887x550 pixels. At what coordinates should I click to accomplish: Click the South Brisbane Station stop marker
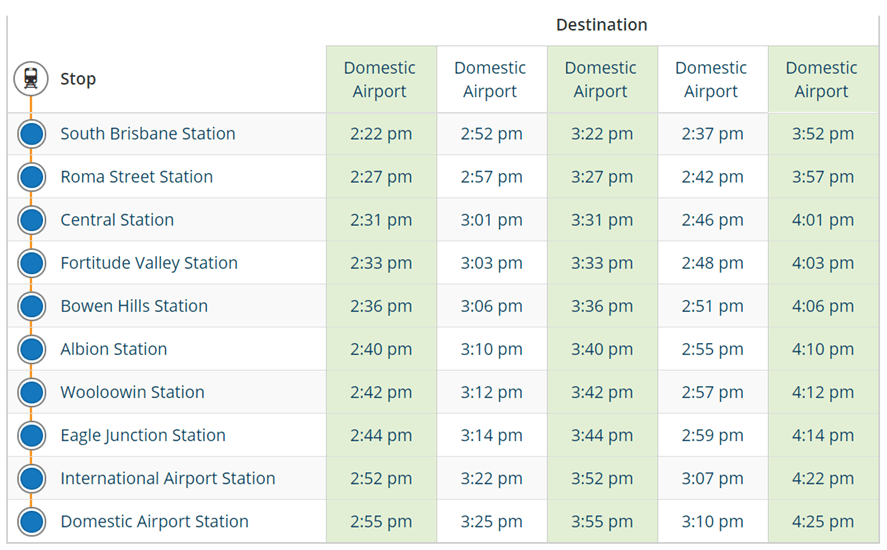click(x=32, y=134)
